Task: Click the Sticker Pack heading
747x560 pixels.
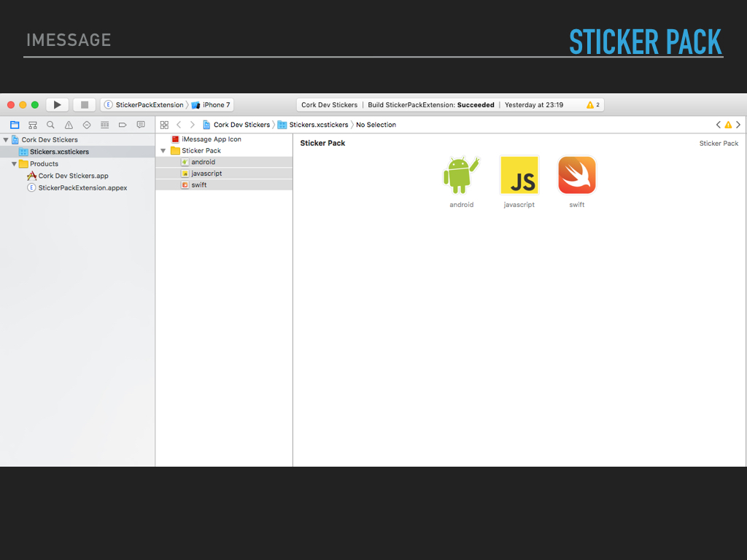Action: pyautogui.click(x=322, y=143)
